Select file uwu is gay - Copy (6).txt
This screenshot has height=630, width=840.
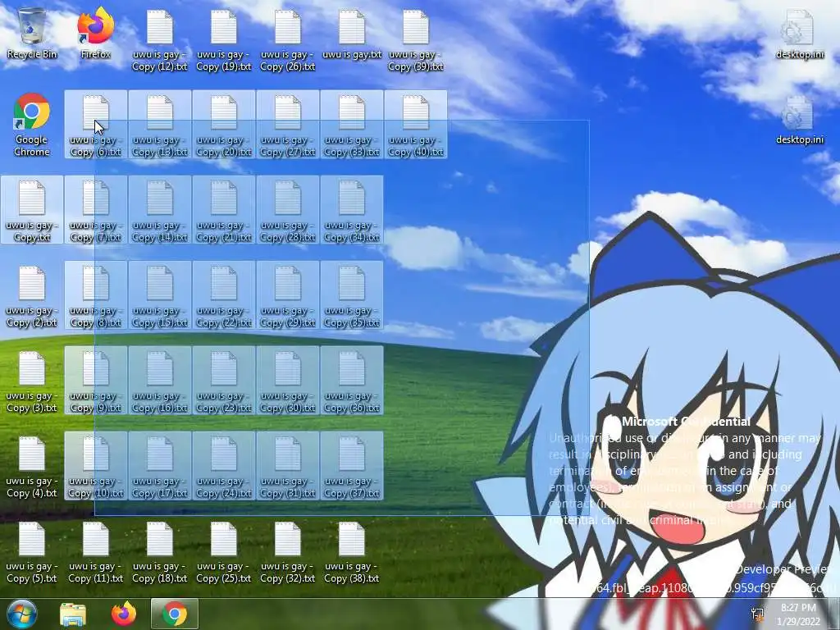pyautogui.click(x=96, y=125)
